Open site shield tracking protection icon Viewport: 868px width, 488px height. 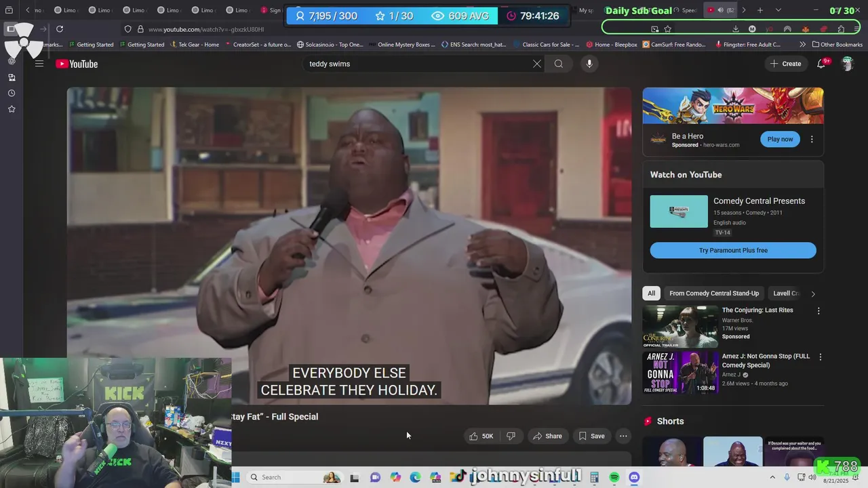pyautogui.click(x=127, y=29)
